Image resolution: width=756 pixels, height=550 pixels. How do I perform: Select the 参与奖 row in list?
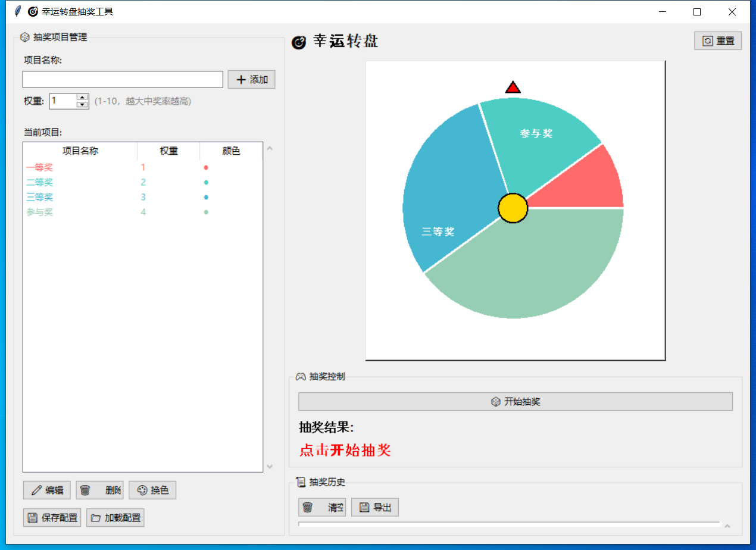click(143, 212)
